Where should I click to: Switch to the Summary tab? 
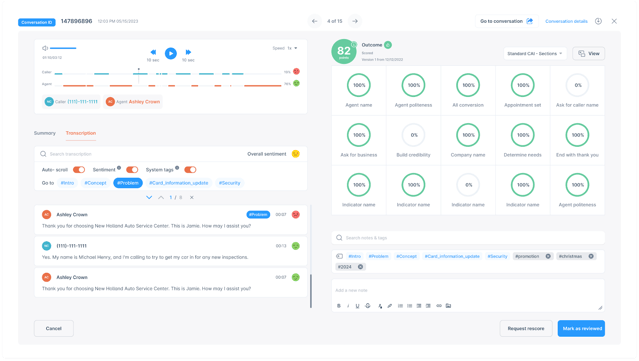pos(44,133)
